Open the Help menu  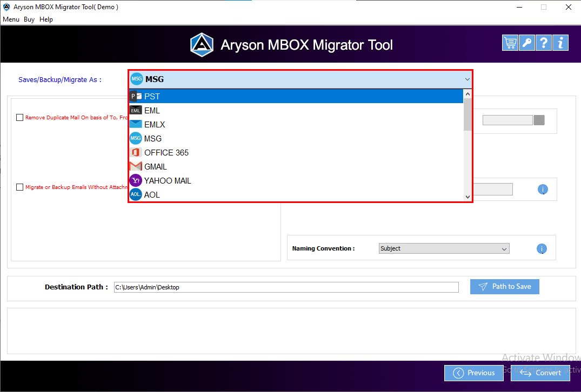pos(46,19)
